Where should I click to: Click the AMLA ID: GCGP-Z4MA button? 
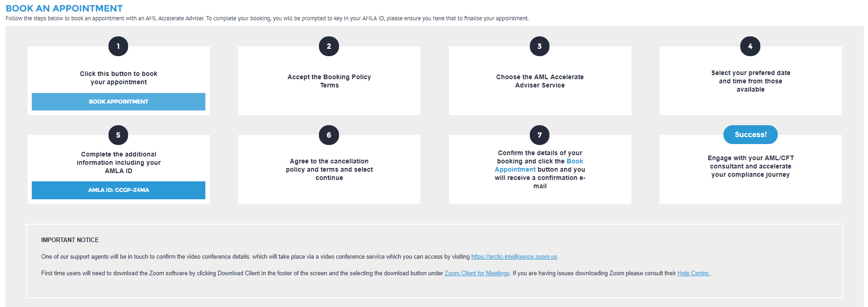(118, 190)
